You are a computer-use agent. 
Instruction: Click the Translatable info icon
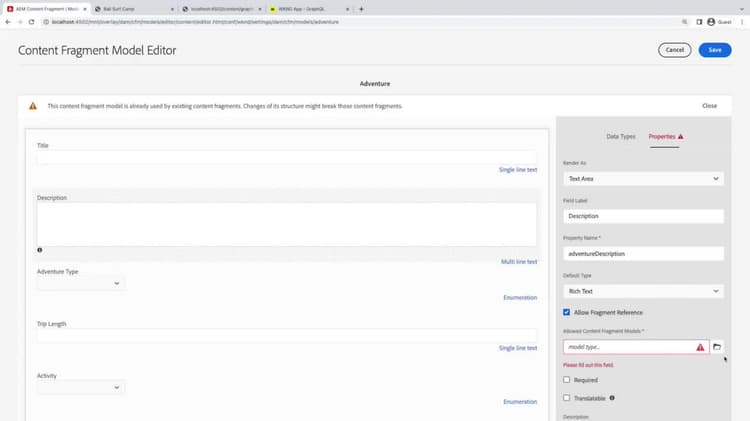(612, 398)
